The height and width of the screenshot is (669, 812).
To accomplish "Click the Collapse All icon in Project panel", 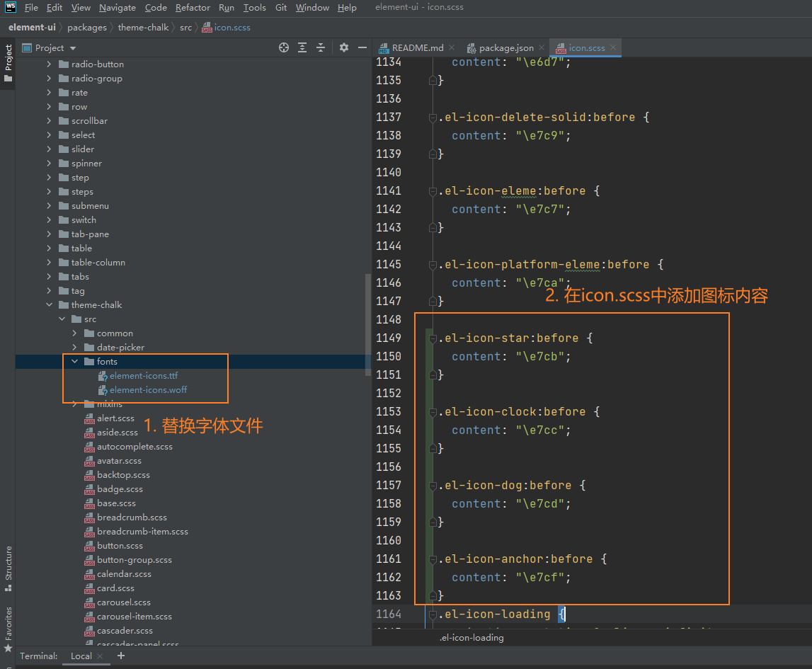I will (321, 47).
